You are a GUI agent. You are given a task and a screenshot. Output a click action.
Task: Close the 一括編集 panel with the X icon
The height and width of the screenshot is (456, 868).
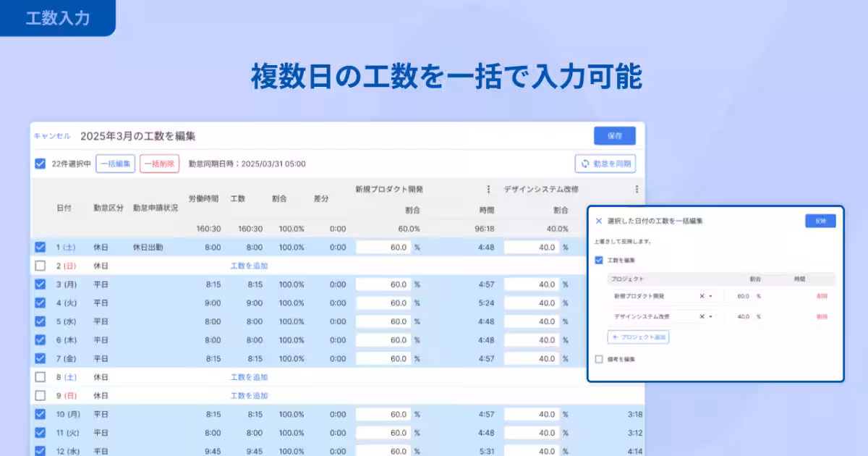click(599, 221)
